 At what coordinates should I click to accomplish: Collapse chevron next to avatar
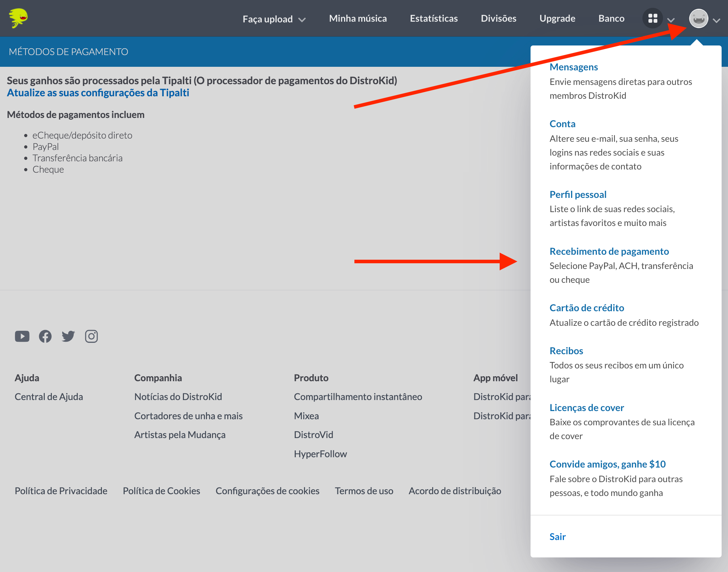717,20
